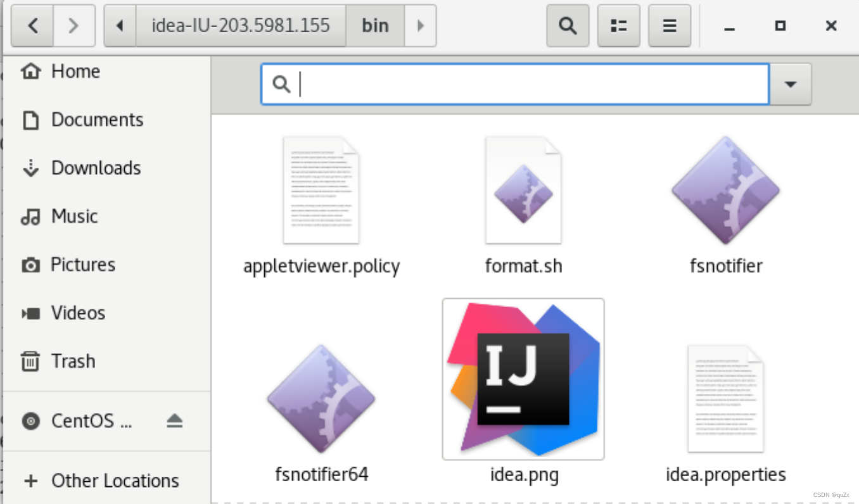Screen dimensions: 859x504
Task: Open the Downloads folder from the sidebar
Action: pyautogui.click(x=95, y=168)
